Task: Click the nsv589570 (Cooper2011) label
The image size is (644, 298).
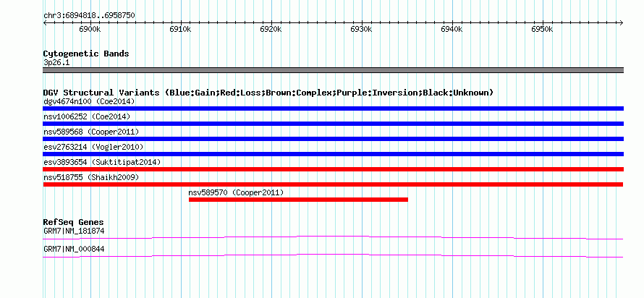Action: point(236,192)
